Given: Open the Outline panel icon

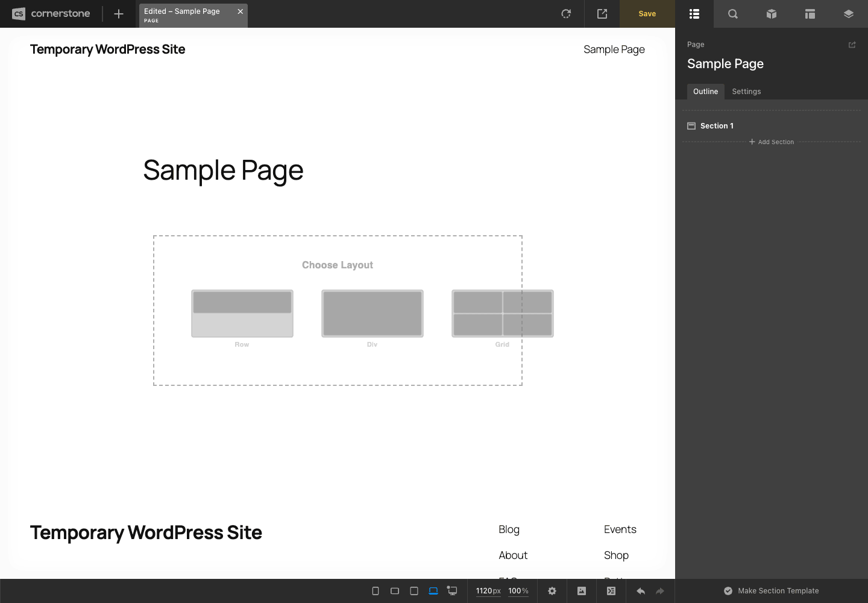Looking at the screenshot, I should point(694,13).
